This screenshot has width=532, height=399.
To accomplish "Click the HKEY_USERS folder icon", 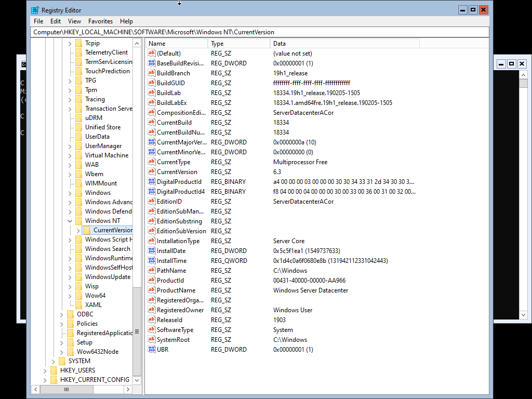I will click(x=54, y=370).
